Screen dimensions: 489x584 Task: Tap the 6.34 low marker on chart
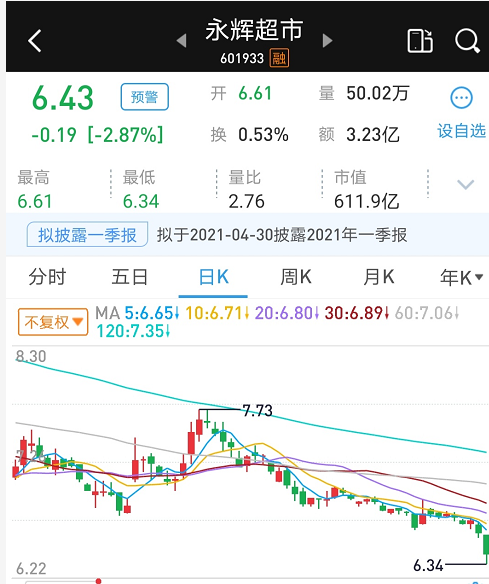[x=428, y=565]
